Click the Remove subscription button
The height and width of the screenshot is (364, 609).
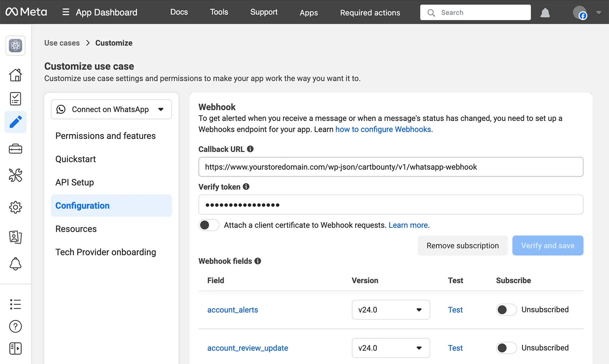coord(462,245)
